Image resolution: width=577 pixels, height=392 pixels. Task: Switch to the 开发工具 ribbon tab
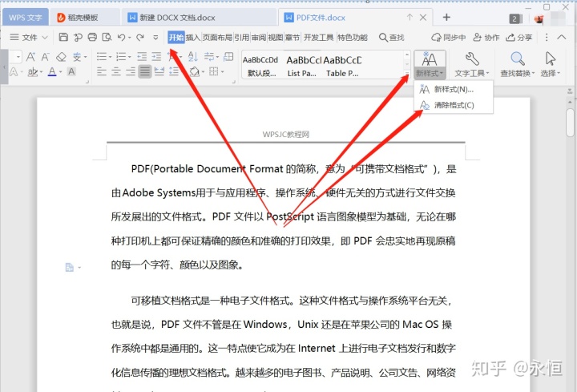(319, 37)
